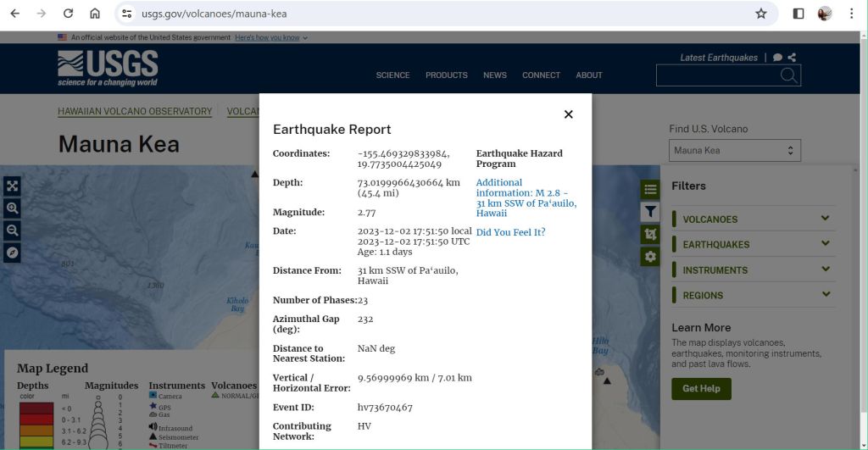The width and height of the screenshot is (868, 450).
Task: Click into the USGS search field
Action: [x=716, y=75]
